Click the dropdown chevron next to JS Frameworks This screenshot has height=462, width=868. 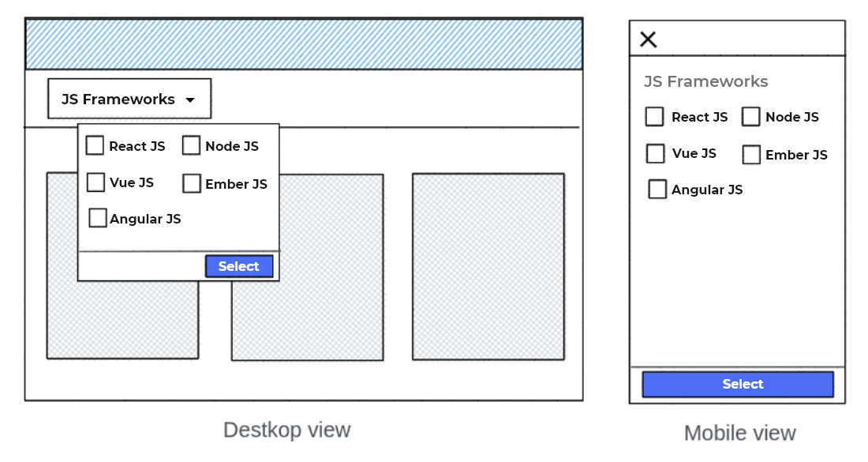click(x=189, y=100)
